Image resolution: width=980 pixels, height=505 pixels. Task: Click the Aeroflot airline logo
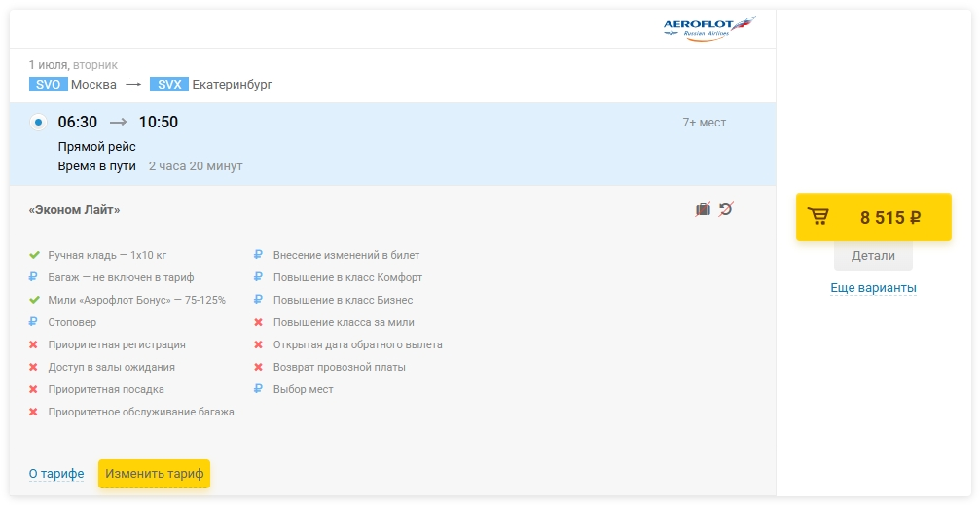(x=709, y=27)
